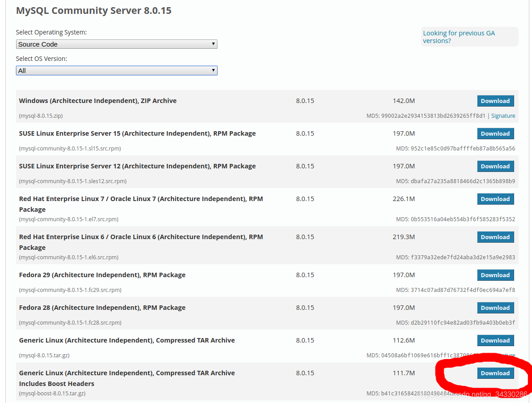
Task: Select the MD5 hash for SUSE 15 package
Action: point(463,148)
